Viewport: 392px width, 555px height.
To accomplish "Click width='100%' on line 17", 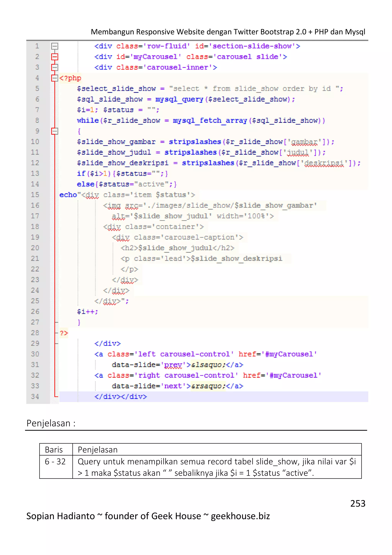I will click(x=243, y=216).
